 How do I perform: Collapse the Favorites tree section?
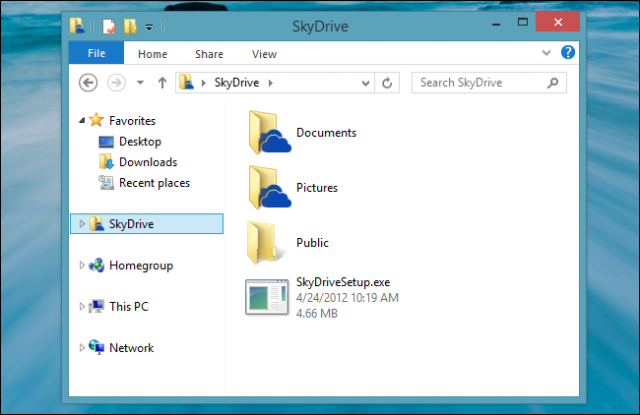click(82, 120)
